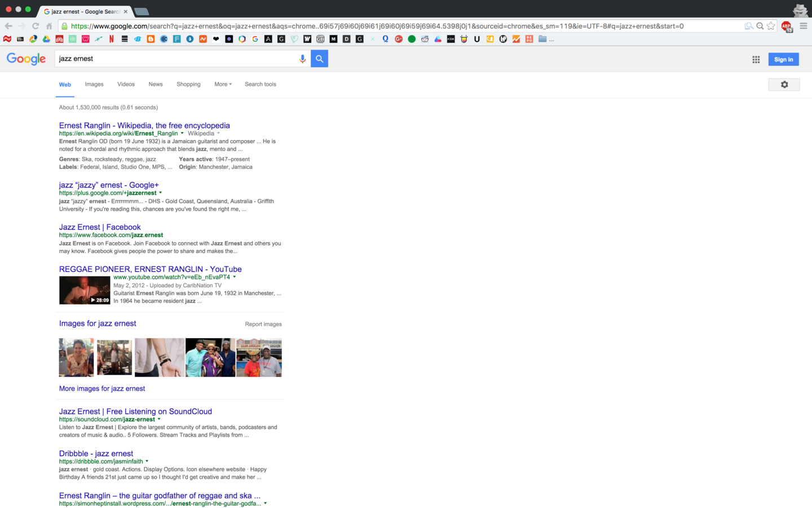Start voice search with the microphone icon
This screenshot has width=812, height=508.
pos(302,59)
